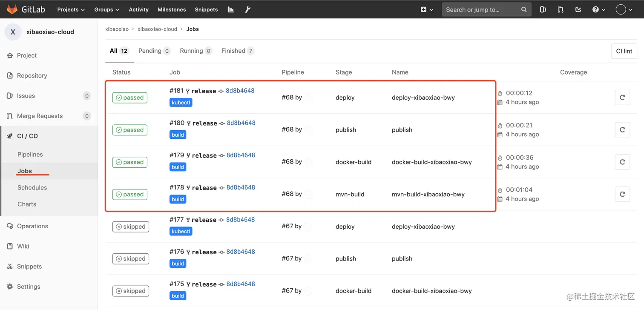Retry the docker-build job #179
Screen dimensions: 644x310
point(622,162)
